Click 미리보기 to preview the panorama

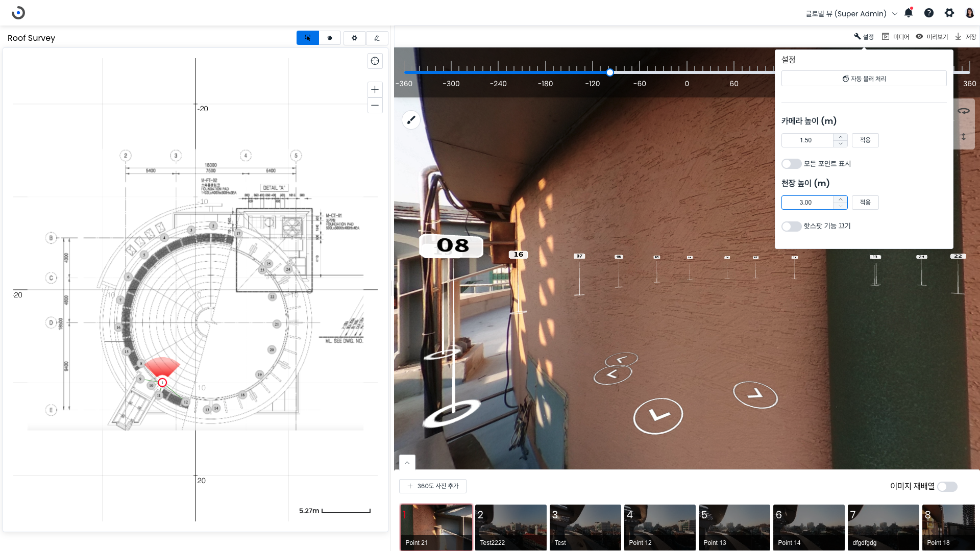coord(932,36)
